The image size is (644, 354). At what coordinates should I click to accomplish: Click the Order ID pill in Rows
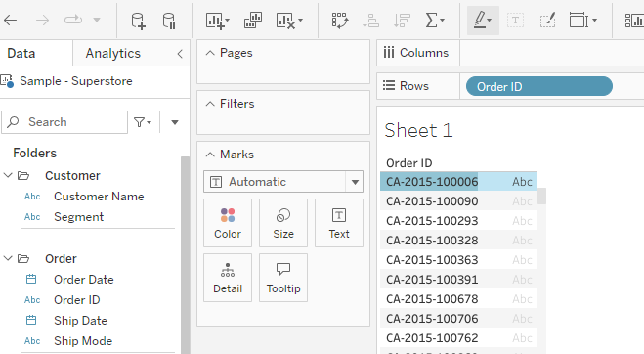click(x=539, y=86)
